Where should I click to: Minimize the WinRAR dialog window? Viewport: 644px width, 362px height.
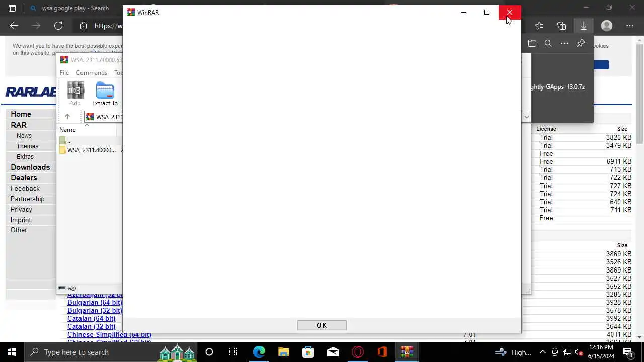pos(464,12)
